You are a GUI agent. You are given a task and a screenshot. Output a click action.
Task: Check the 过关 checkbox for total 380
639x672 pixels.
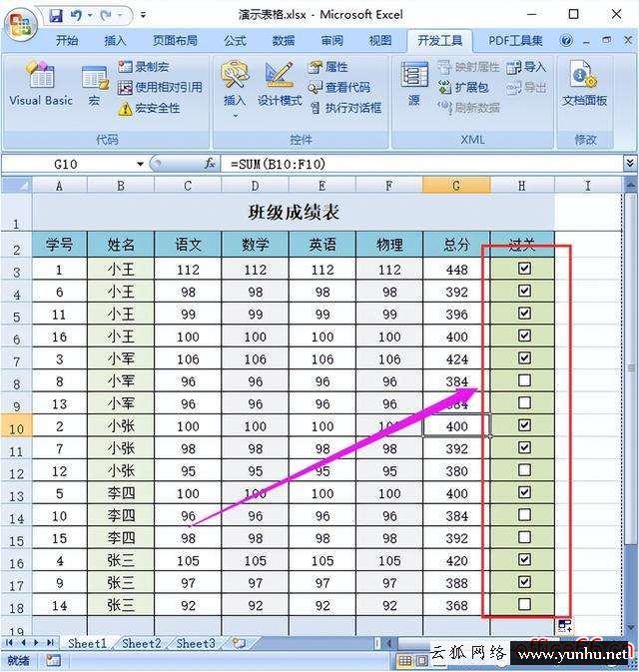pos(524,469)
